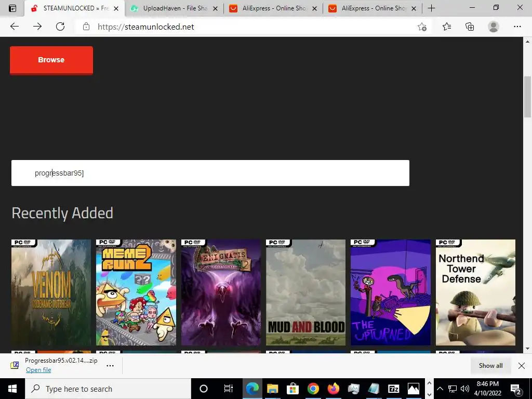Open the Photos app from the taskbar

click(413, 389)
